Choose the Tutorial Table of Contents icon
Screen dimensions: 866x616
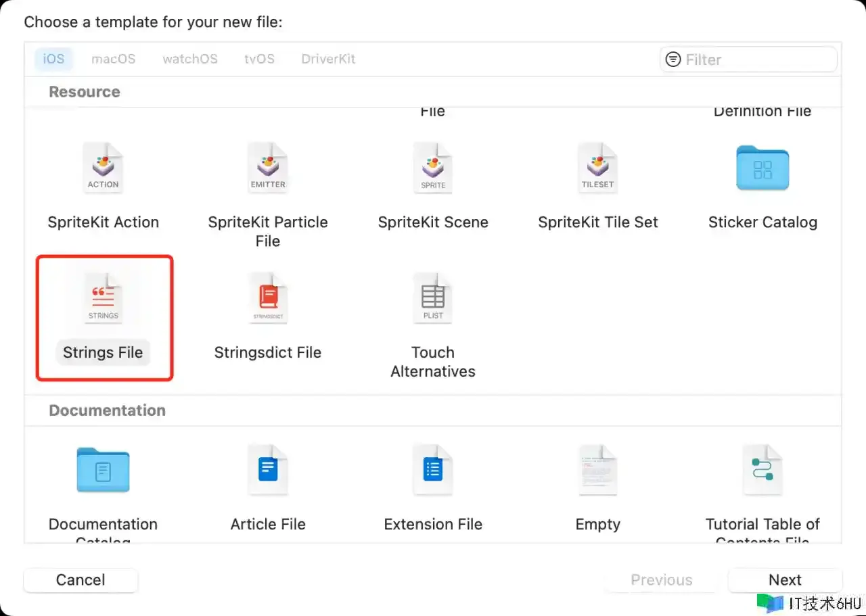762,471
